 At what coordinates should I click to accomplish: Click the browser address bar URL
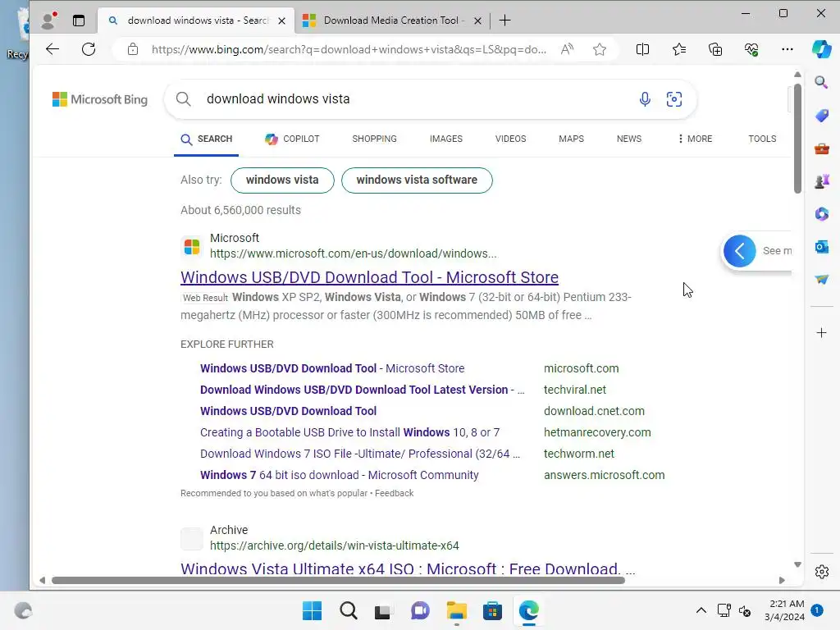point(349,49)
